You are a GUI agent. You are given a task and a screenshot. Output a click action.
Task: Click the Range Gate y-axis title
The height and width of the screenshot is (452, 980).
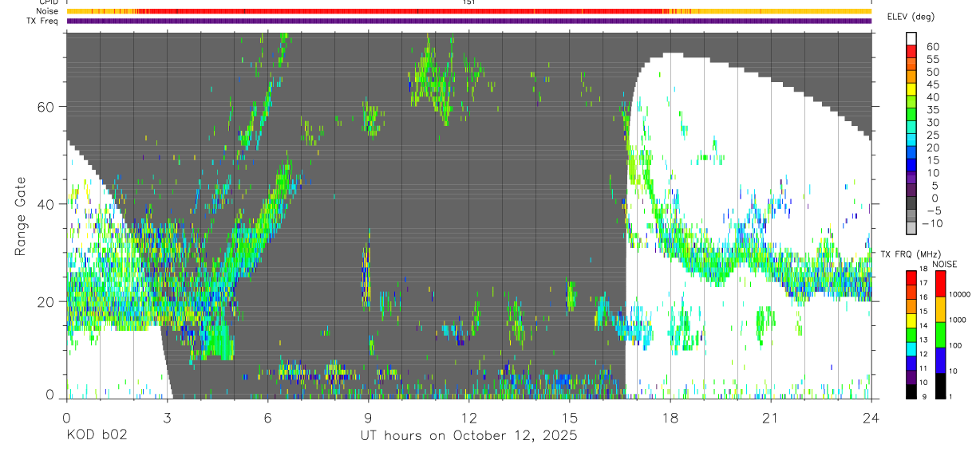click(22, 215)
